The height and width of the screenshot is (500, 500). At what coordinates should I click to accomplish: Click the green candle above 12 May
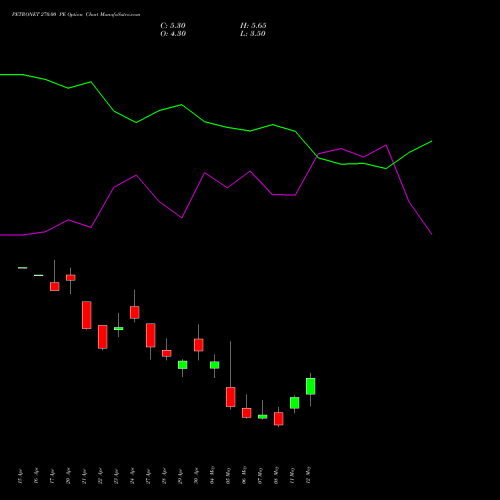[x=311, y=386]
